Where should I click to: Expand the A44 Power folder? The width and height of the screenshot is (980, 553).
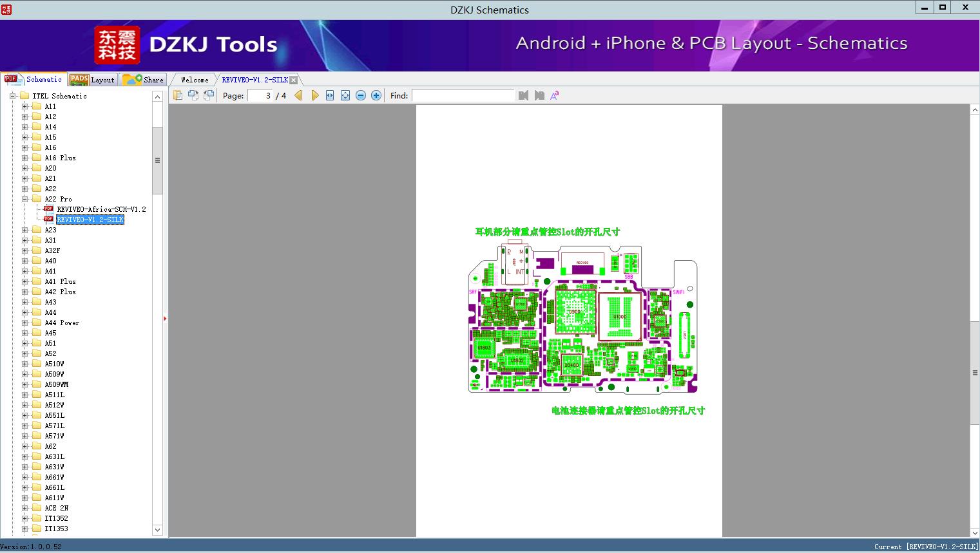tap(25, 323)
